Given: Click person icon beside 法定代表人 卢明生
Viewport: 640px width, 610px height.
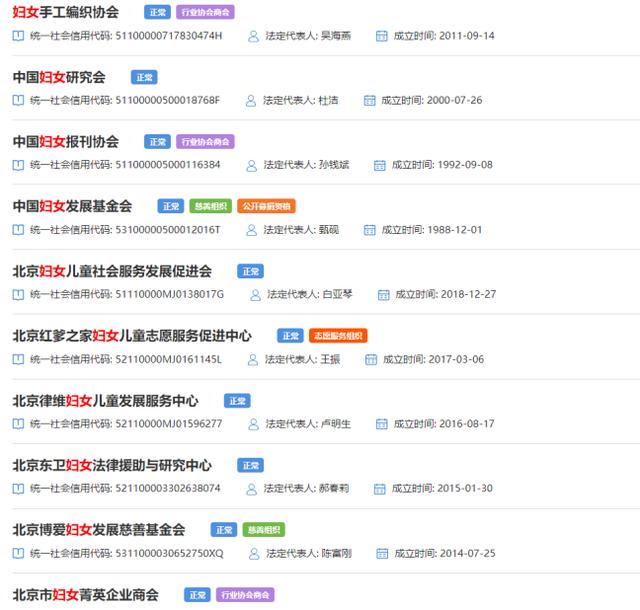Looking at the screenshot, I should (x=253, y=424).
